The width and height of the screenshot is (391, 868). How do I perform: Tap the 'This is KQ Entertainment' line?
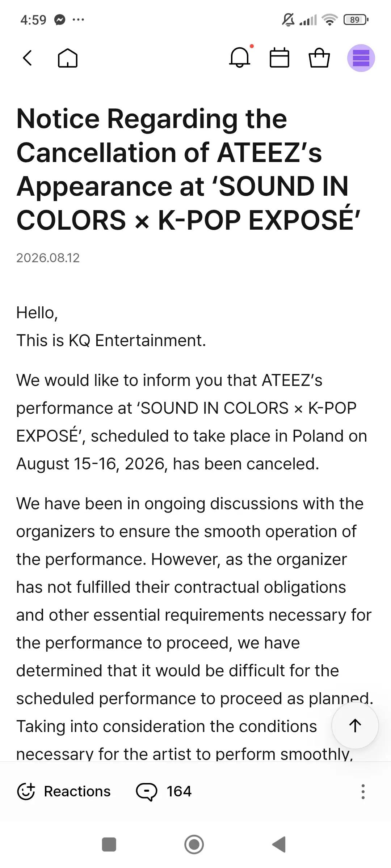click(111, 340)
